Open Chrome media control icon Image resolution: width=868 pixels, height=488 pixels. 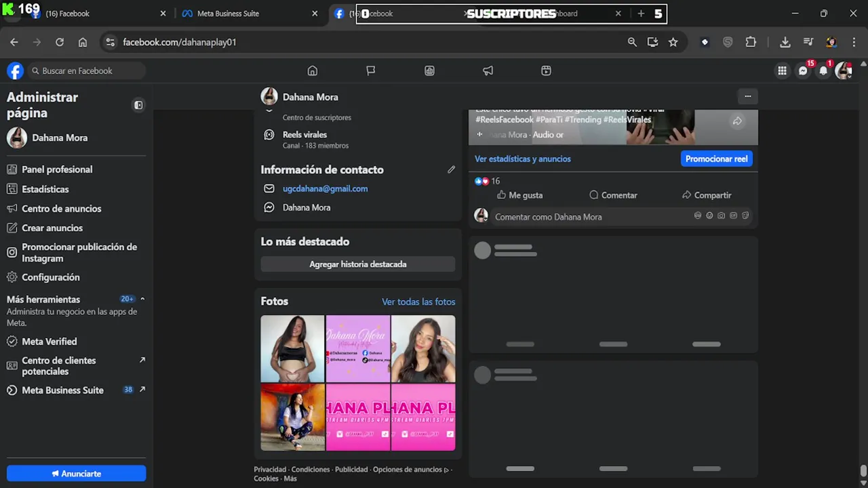click(808, 42)
